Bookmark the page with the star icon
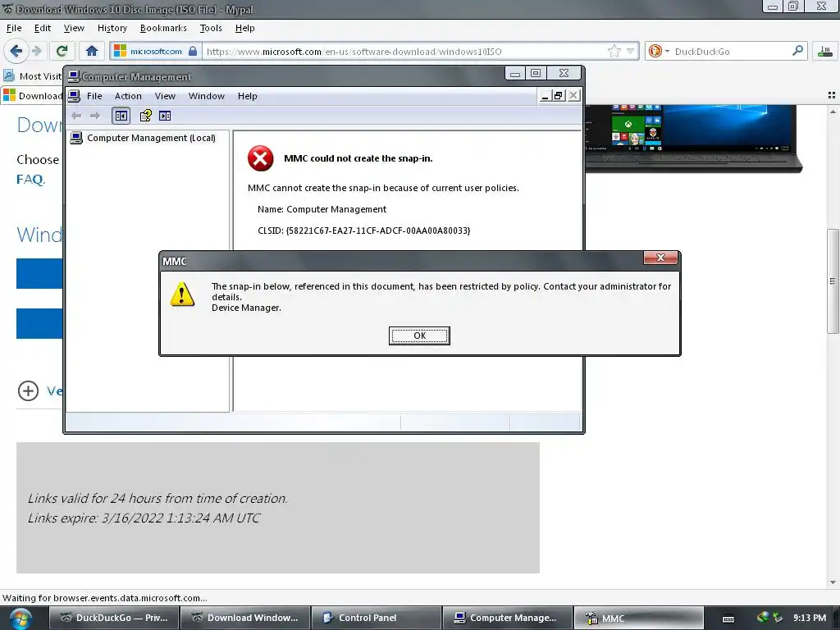This screenshot has height=630, width=840. [x=614, y=52]
